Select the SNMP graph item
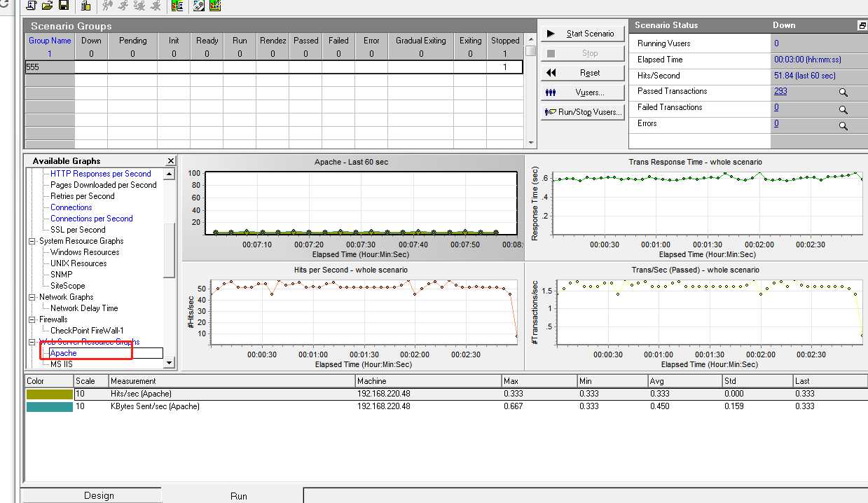This screenshot has width=868, height=503. pyautogui.click(x=61, y=275)
